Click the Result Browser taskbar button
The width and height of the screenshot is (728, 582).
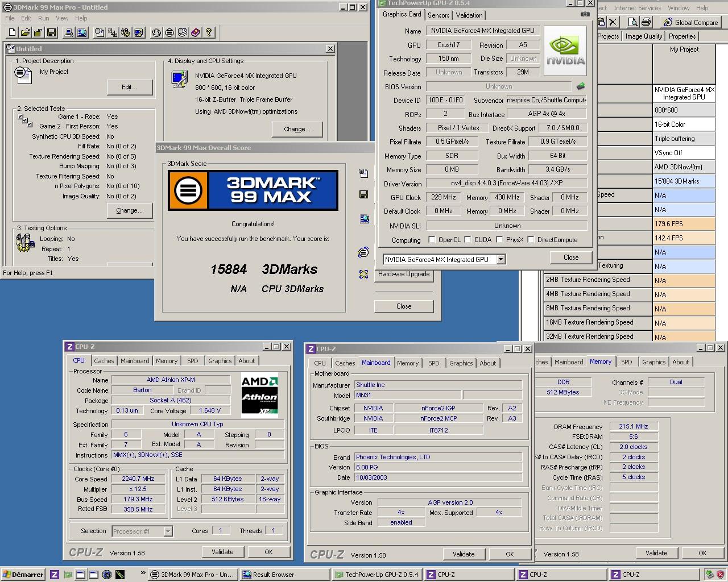[x=284, y=575]
